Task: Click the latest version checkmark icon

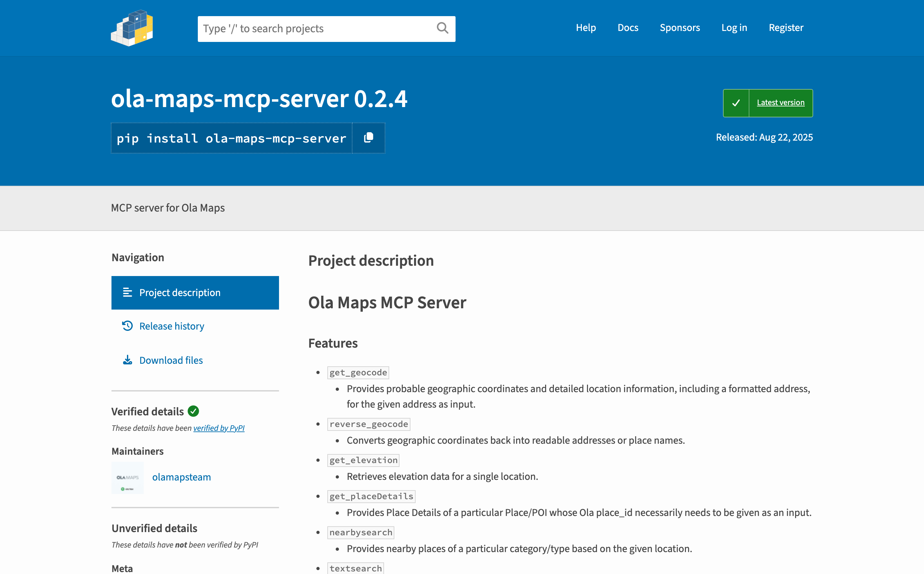Action: click(x=736, y=103)
